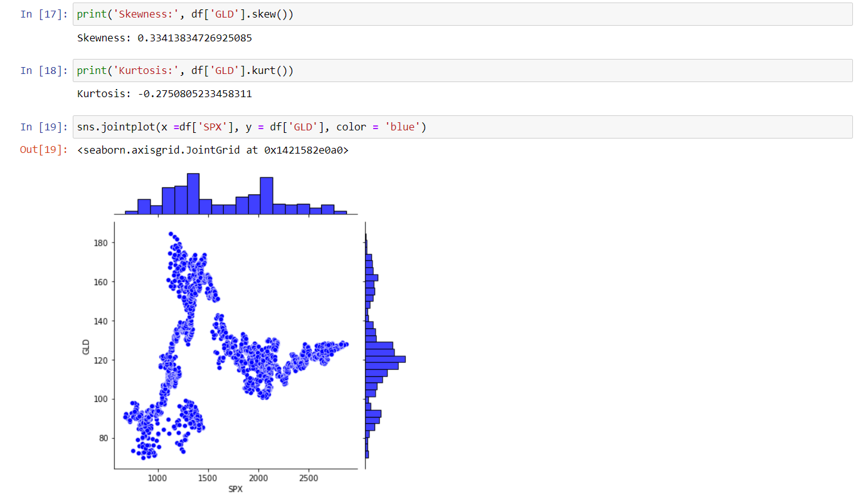
Task: Click the 1500 tick on the SPX axis
Action: pos(208,478)
